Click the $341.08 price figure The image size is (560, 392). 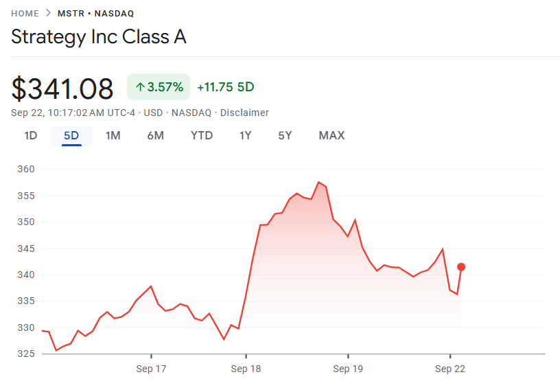(x=62, y=89)
